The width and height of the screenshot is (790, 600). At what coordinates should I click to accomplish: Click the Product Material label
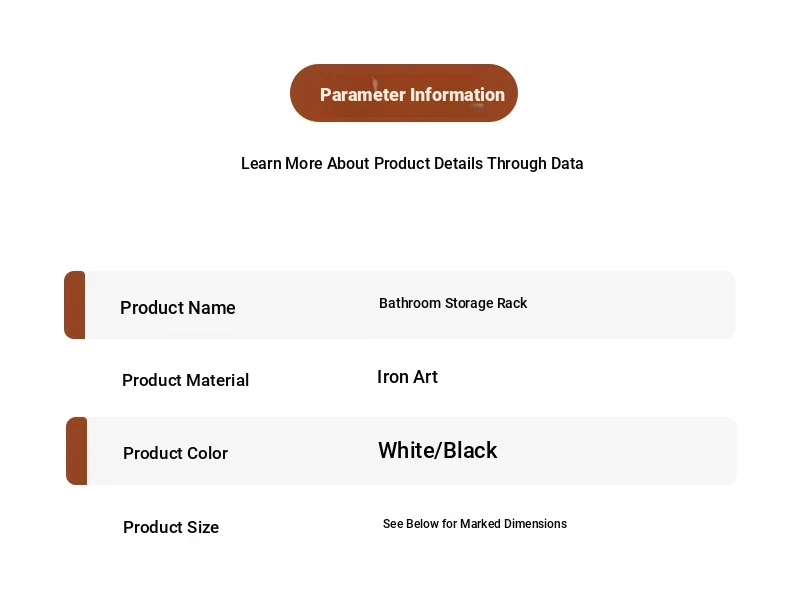point(185,380)
